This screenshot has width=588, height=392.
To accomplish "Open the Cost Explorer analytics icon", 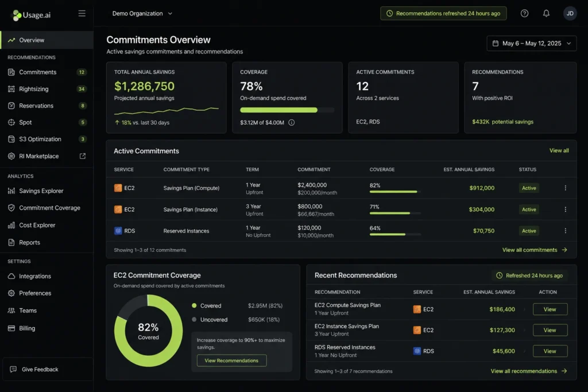I will tap(13, 225).
